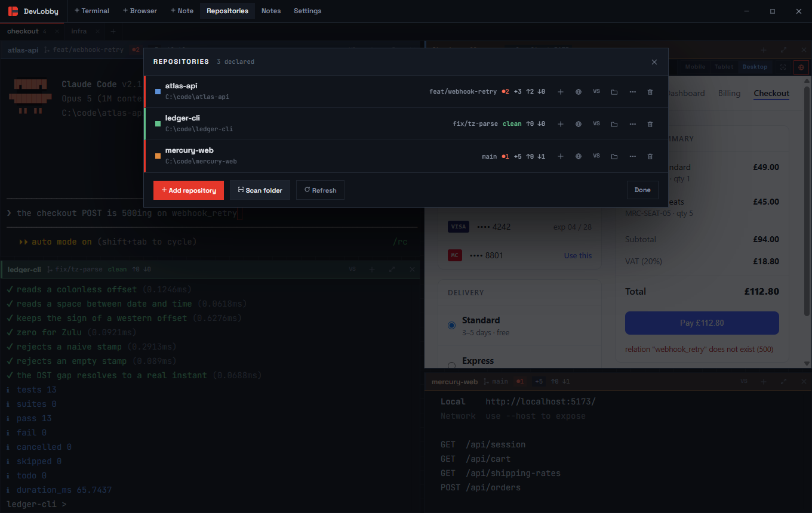Image resolution: width=812 pixels, height=513 pixels.
Task: Open the more options menu for ledger-cli
Action: pyautogui.click(x=632, y=124)
